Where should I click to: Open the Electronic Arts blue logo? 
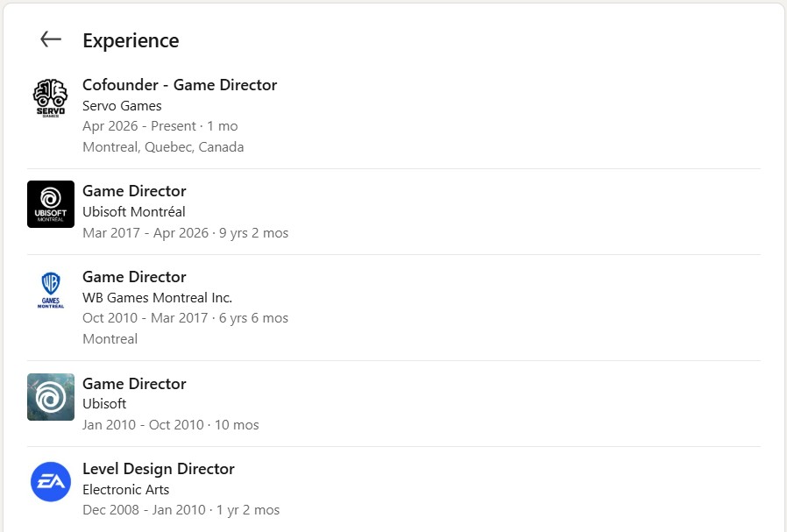(x=51, y=482)
